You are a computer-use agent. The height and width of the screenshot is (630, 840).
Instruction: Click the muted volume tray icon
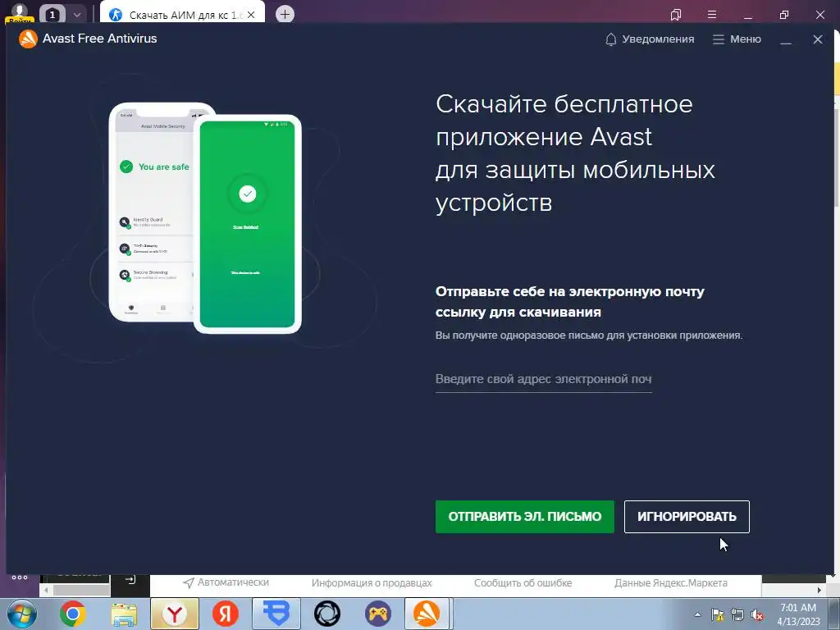pyautogui.click(x=757, y=615)
